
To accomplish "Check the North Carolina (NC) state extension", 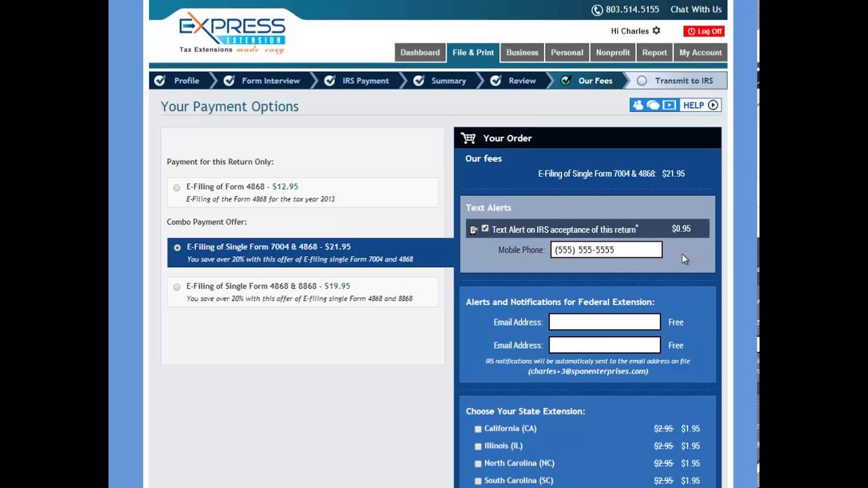I will (x=478, y=464).
